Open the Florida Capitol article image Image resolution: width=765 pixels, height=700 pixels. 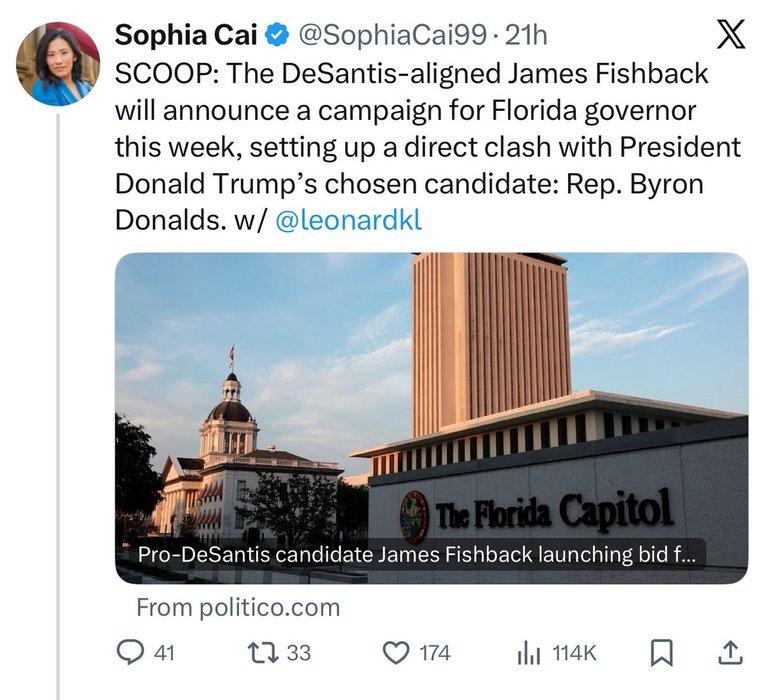[431, 400]
